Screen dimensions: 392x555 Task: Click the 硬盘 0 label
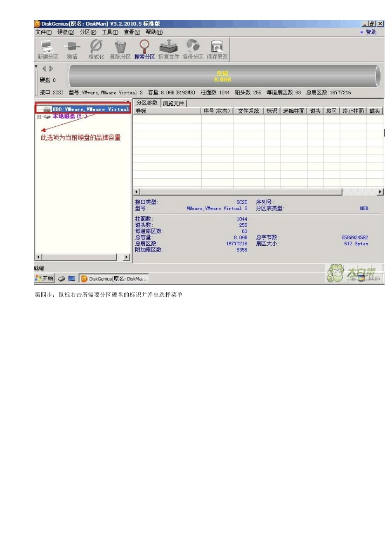47,80
